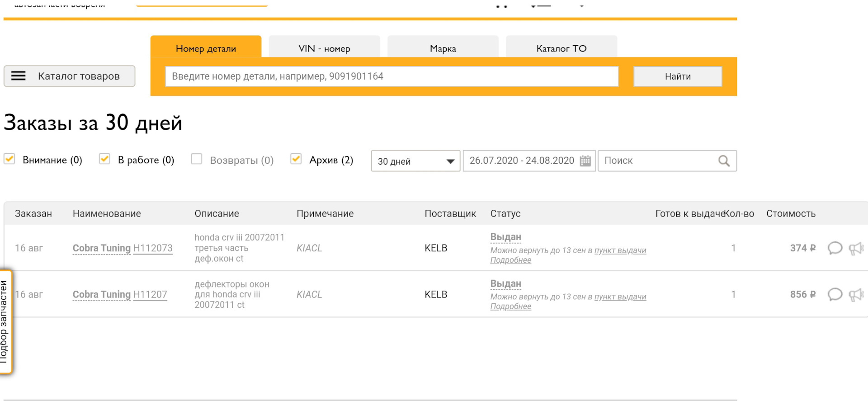Click the Статус column header
The width and height of the screenshot is (868, 401).
(x=505, y=213)
